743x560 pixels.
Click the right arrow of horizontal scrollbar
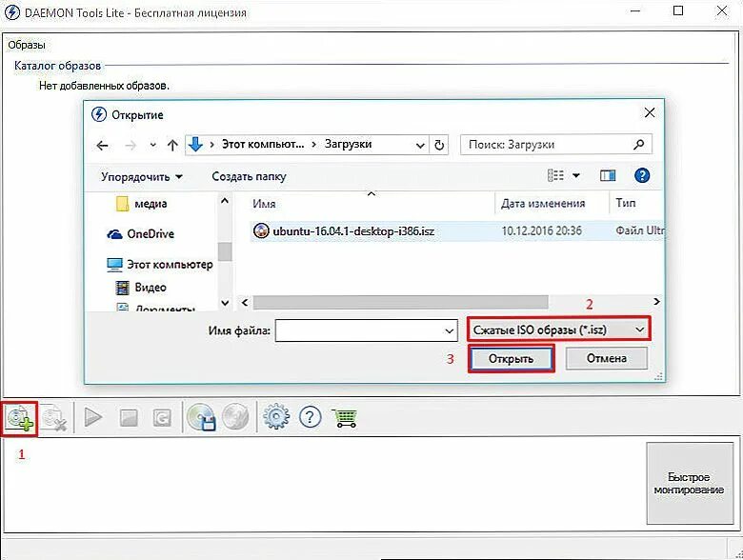coord(656,301)
